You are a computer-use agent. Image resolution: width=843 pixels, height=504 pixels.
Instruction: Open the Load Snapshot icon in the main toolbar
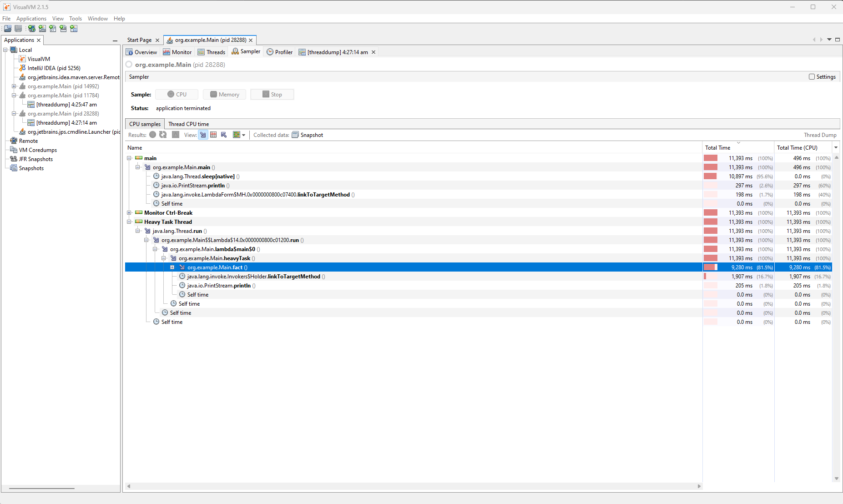tap(8, 28)
